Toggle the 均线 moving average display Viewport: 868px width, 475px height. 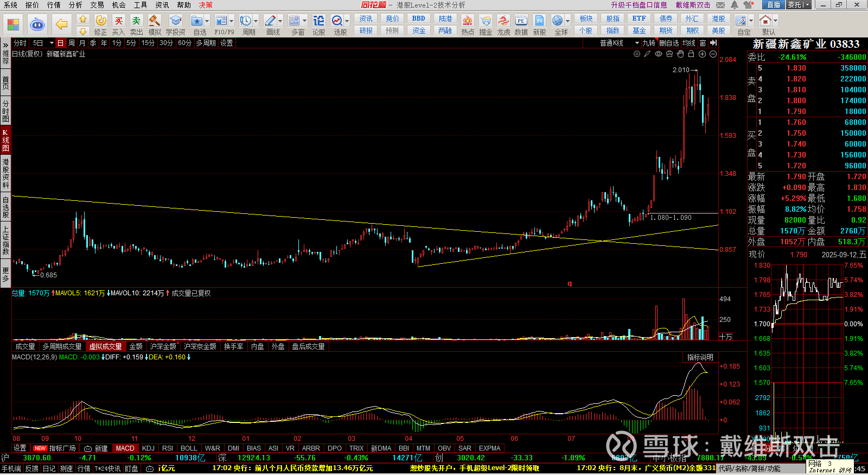pos(688,43)
